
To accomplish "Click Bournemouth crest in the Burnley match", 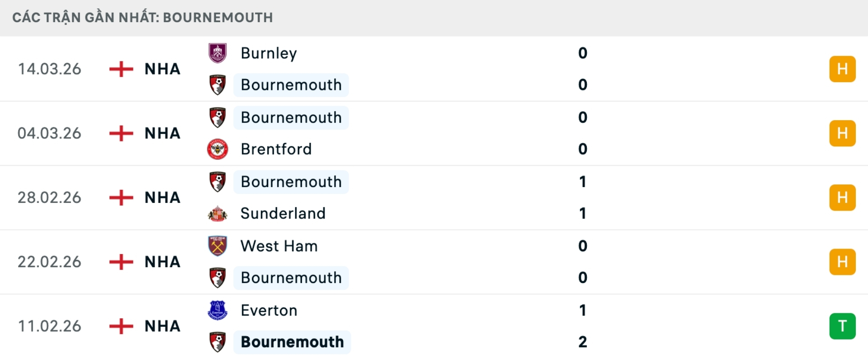I will click(217, 85).
